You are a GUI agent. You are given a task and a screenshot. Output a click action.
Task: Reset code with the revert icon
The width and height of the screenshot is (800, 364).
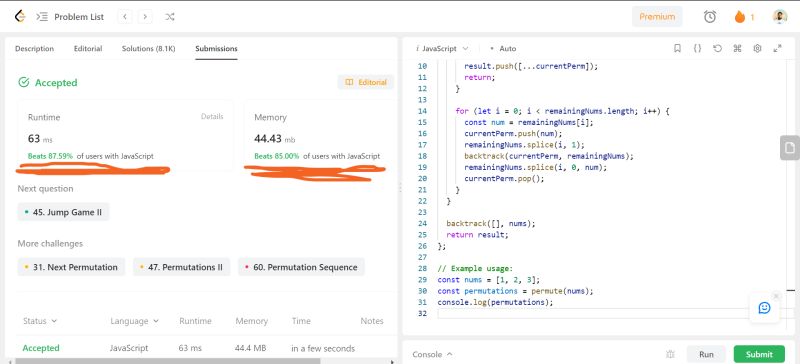coord(717,48)
